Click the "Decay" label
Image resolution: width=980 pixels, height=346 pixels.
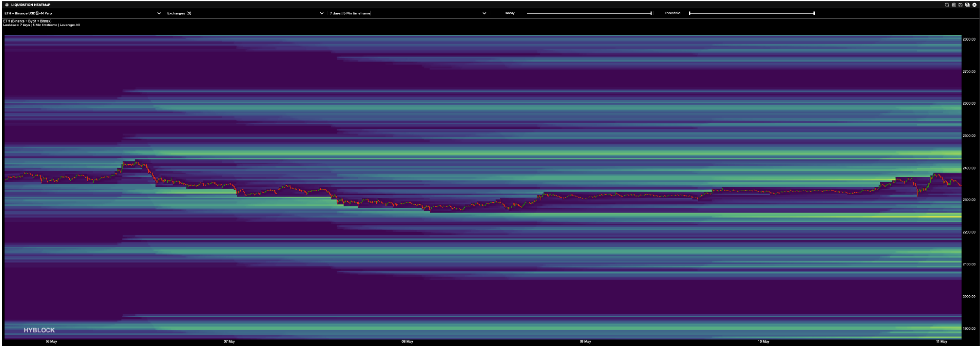pos(510,13)
